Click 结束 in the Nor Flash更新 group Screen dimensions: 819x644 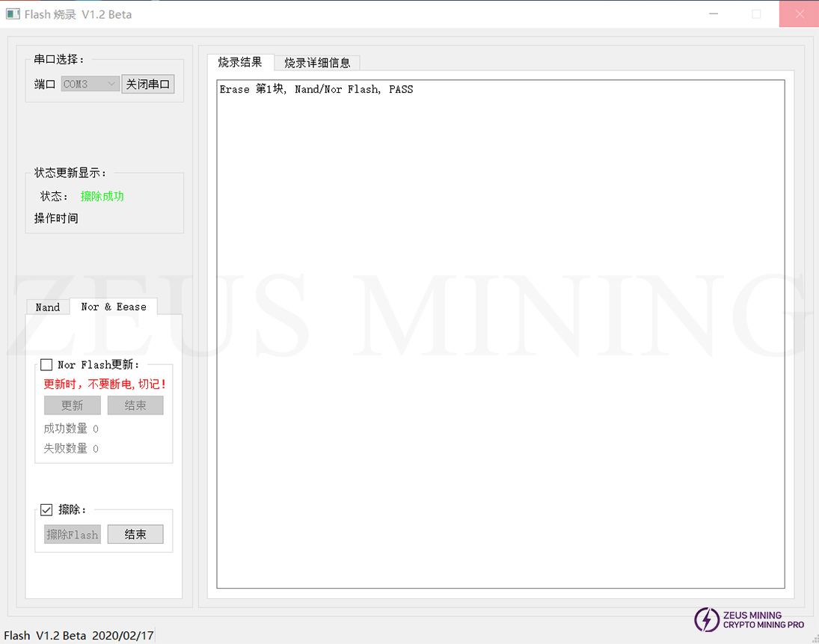click(135, 405)
